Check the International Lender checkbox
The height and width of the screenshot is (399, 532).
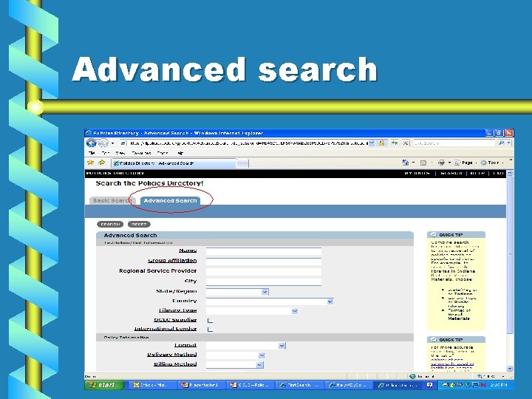click(210, 329)
